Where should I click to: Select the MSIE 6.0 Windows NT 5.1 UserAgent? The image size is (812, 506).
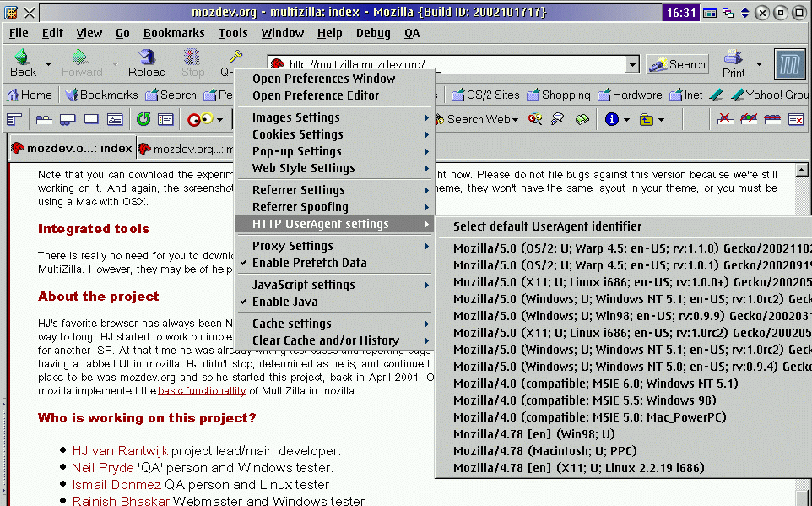(625, 384)
